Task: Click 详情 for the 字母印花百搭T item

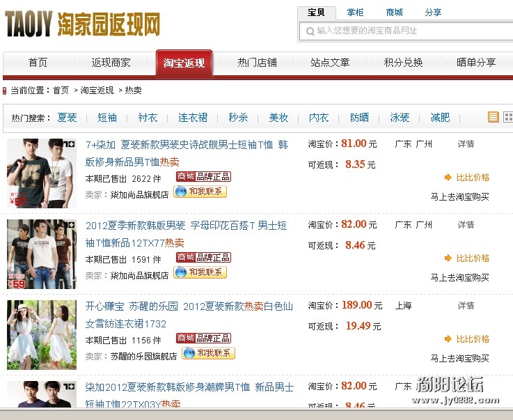Action: 466,225
